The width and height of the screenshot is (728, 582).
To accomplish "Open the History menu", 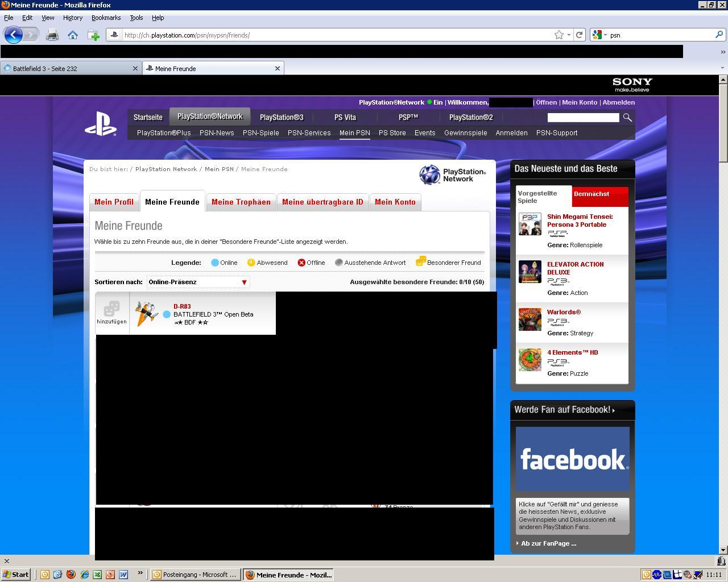I will (72, 18).
